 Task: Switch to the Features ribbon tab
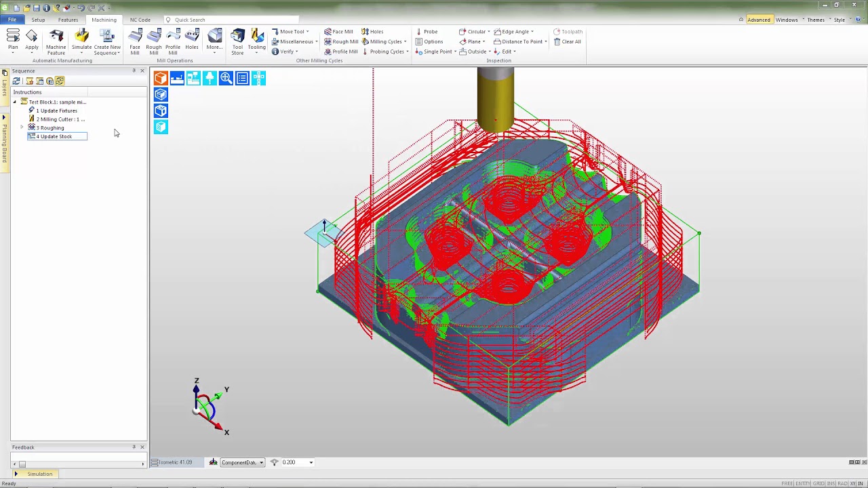68,20
